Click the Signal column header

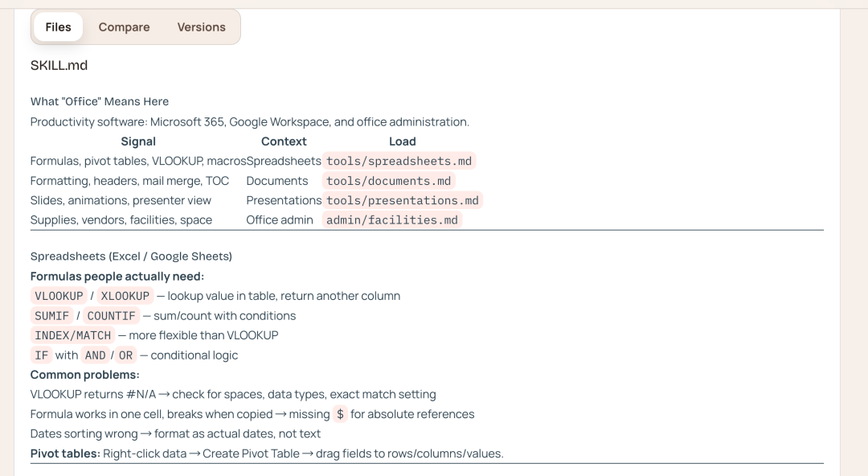pyautogui.click(x=138, y=142)
